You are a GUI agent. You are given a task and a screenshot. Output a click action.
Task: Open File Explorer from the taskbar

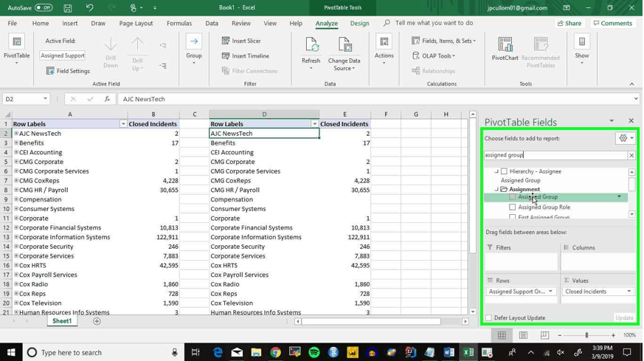(x=256, y=352)
